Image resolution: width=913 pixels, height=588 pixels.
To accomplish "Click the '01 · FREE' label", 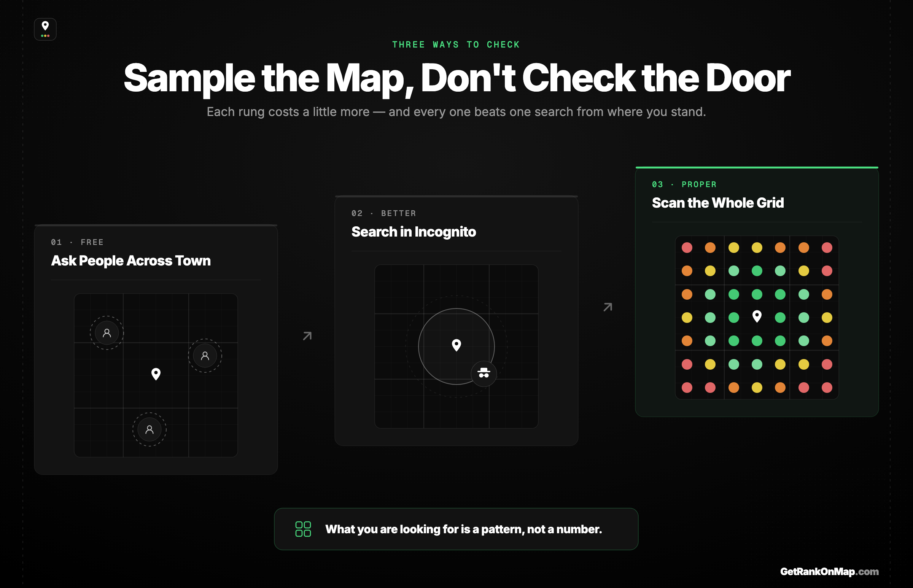I will (x=78, y=242).
